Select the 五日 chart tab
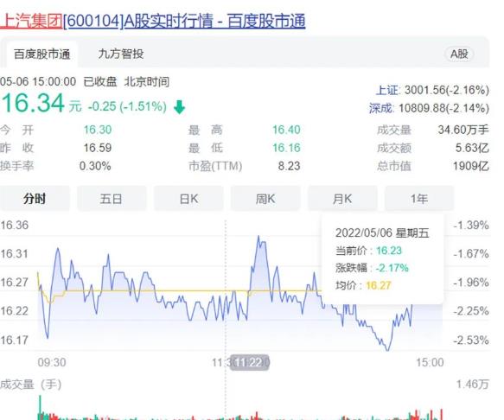Screen dimensions: 504x420 (x=112, y=199)
